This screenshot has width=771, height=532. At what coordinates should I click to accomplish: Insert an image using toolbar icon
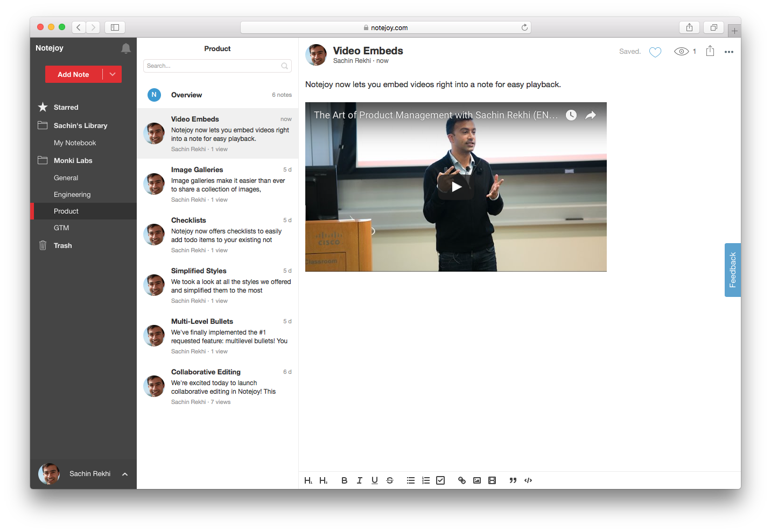click(477, 480)
